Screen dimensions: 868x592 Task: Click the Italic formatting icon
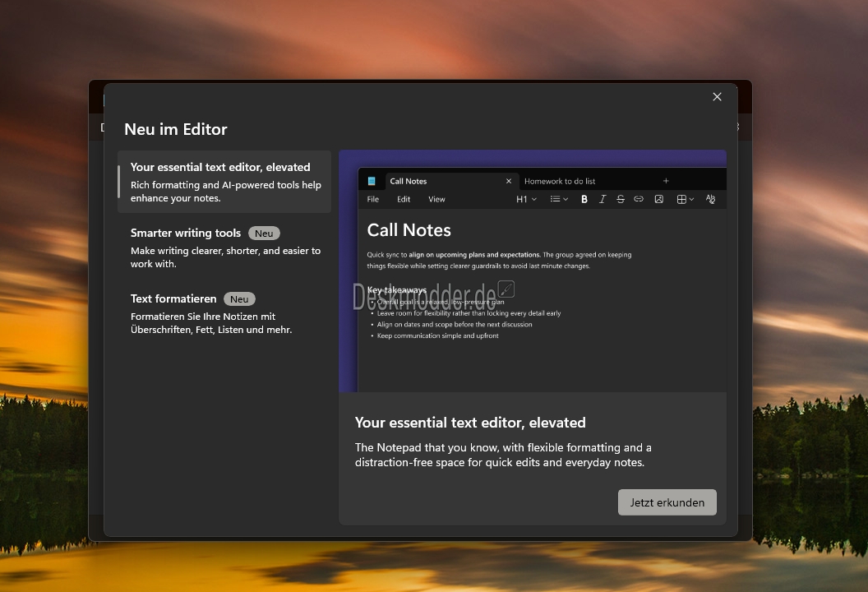pyautogui.click(x=603, y=199)
